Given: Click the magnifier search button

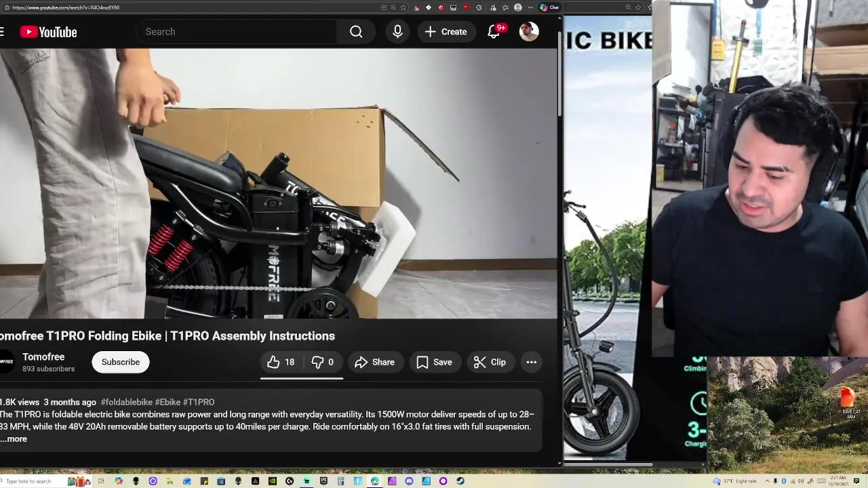Looking at the screenshot, I should pos(356,32).
